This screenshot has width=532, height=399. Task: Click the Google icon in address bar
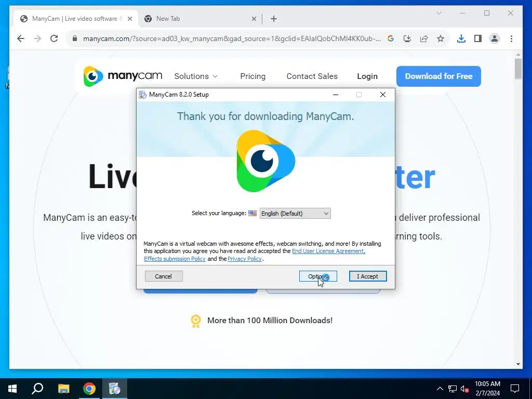point(391,38)
